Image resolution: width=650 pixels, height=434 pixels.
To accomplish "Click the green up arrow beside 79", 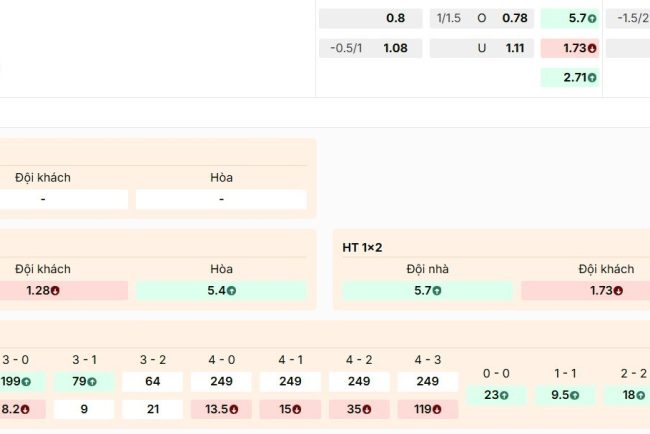I will click(x=92, y=382).
